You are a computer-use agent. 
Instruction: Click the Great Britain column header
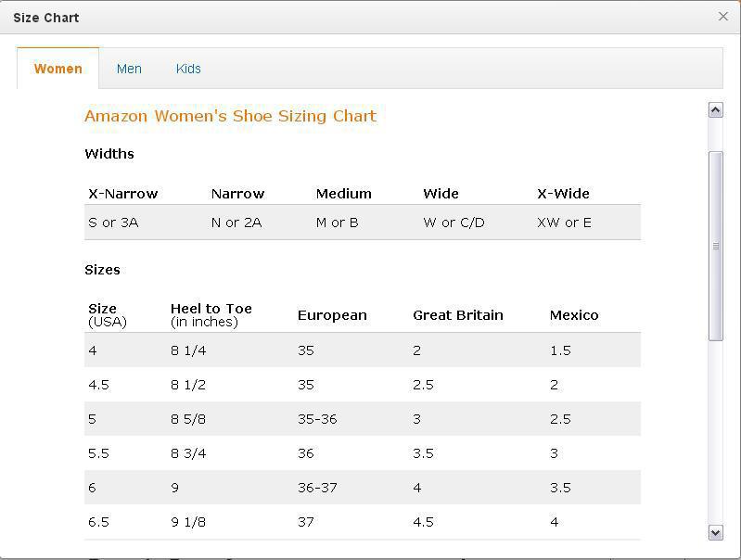[458, 315]
